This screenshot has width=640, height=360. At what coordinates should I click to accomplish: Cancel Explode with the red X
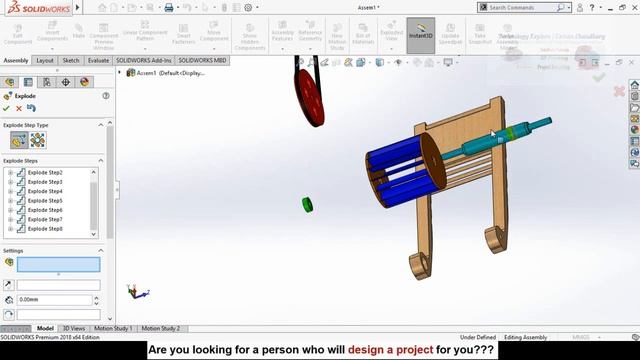pyautogui.click(x=19, y=108)
